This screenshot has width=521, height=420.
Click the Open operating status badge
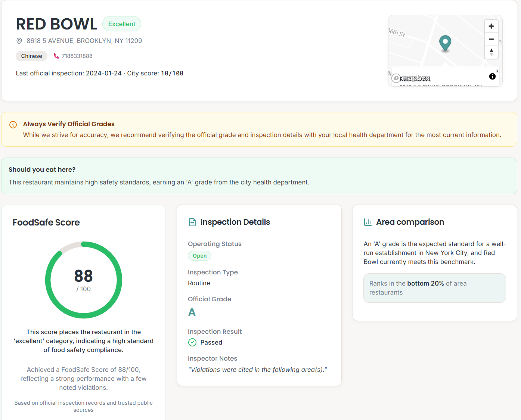[x=199, y=256]
